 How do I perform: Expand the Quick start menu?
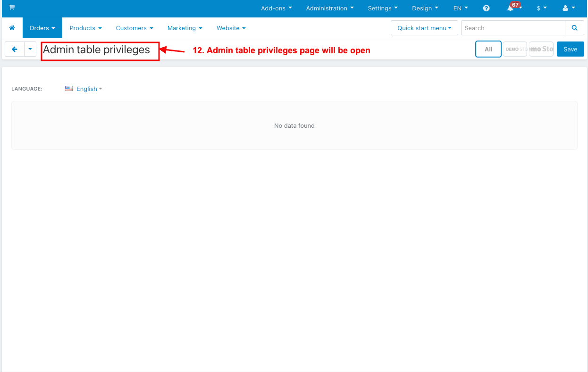424,28
